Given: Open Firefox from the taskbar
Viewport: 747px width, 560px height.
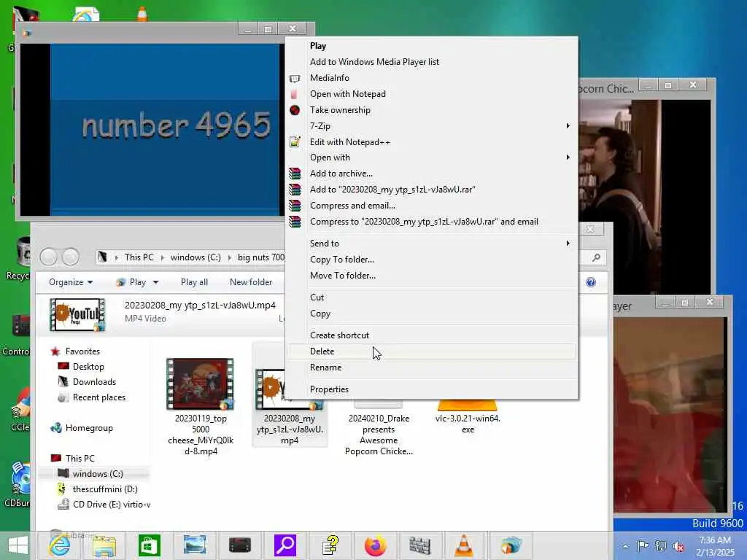Looking at the screenshot, I should [376, 545].
